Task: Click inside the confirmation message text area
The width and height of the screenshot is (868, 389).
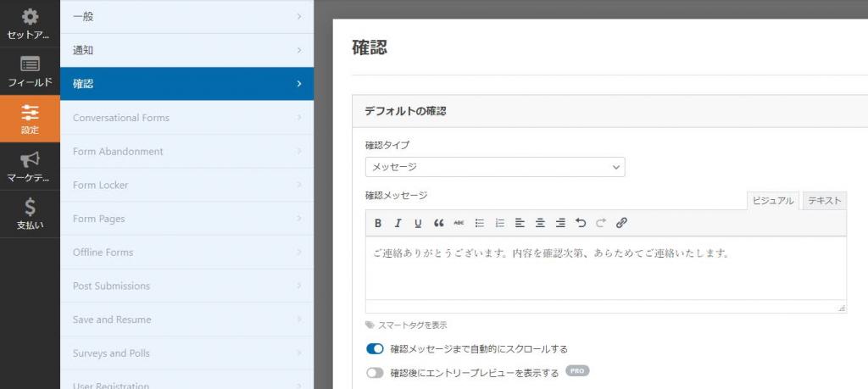Action: coord(605,269)
